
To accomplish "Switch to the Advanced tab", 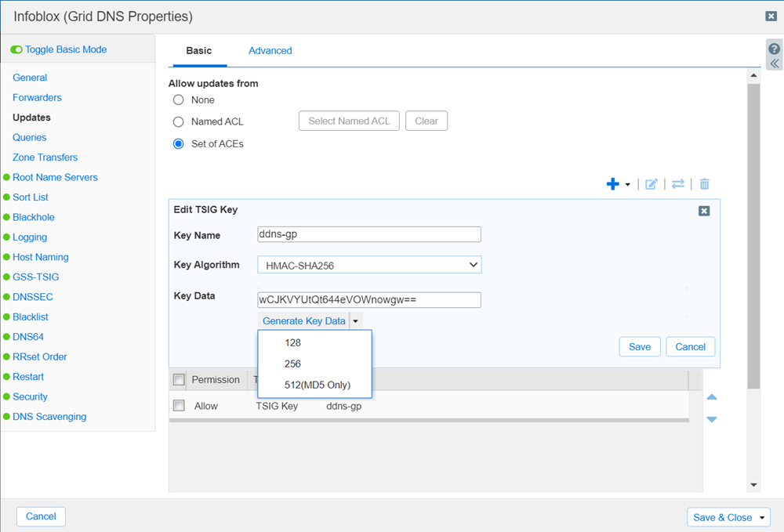I will pos(270,51).
